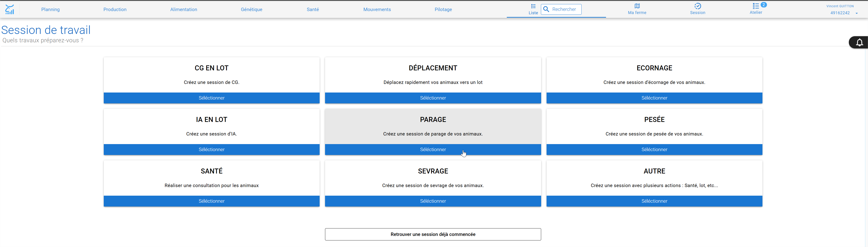Open the Génétique menu

[251, 9]
